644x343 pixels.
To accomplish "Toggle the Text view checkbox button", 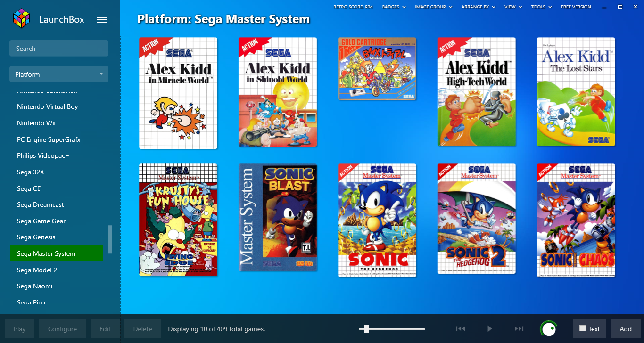I will [589, 329].
